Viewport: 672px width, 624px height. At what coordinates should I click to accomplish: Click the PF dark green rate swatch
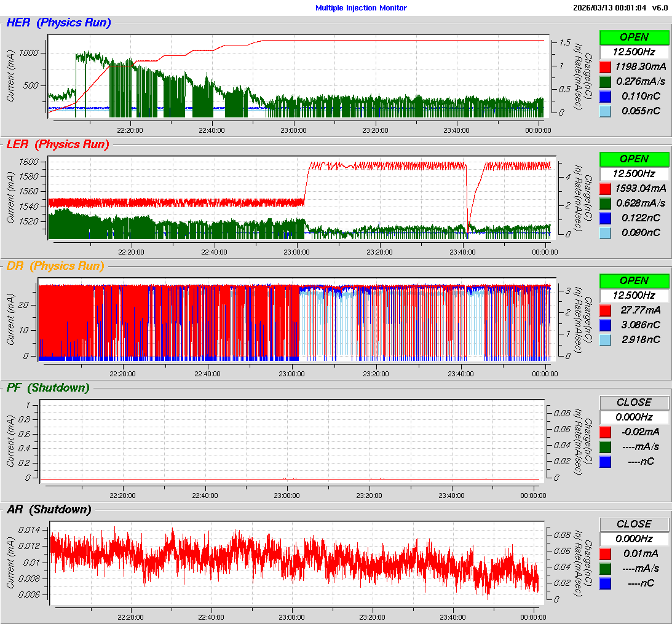click(x=606, y=446)
